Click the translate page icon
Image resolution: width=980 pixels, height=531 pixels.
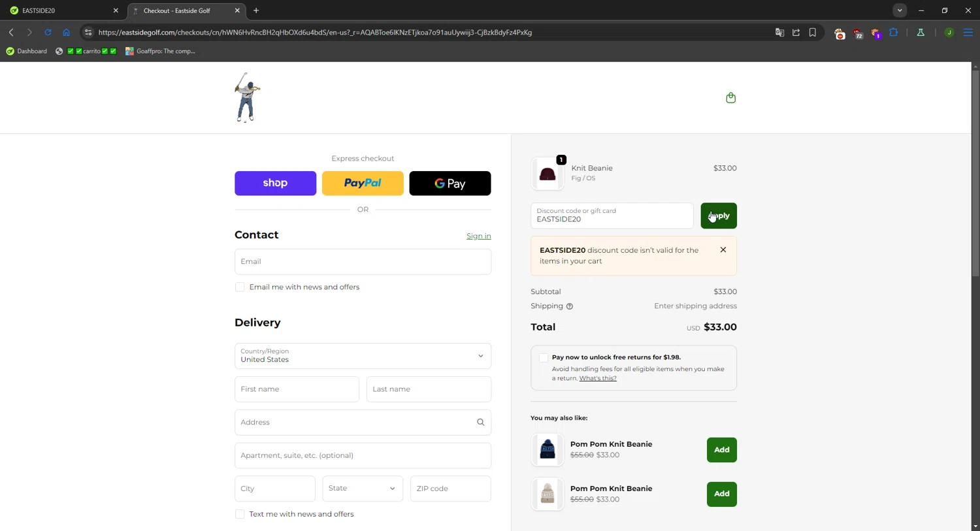(x=779, y=32)
